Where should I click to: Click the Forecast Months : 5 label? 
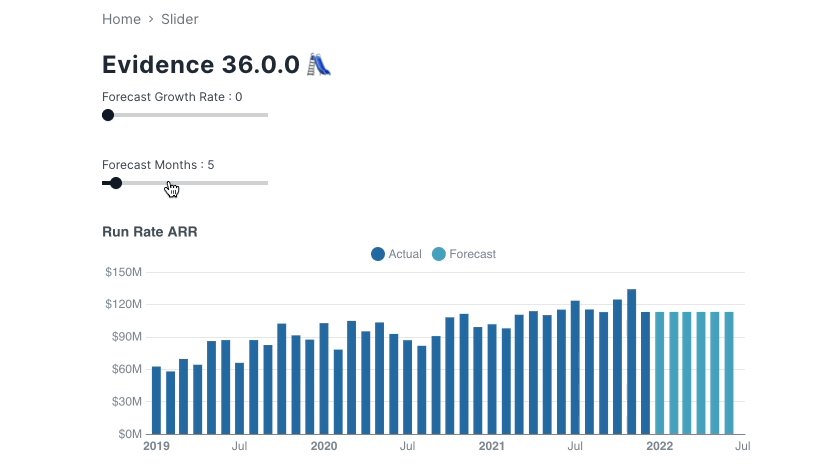[x=158, y=165]
